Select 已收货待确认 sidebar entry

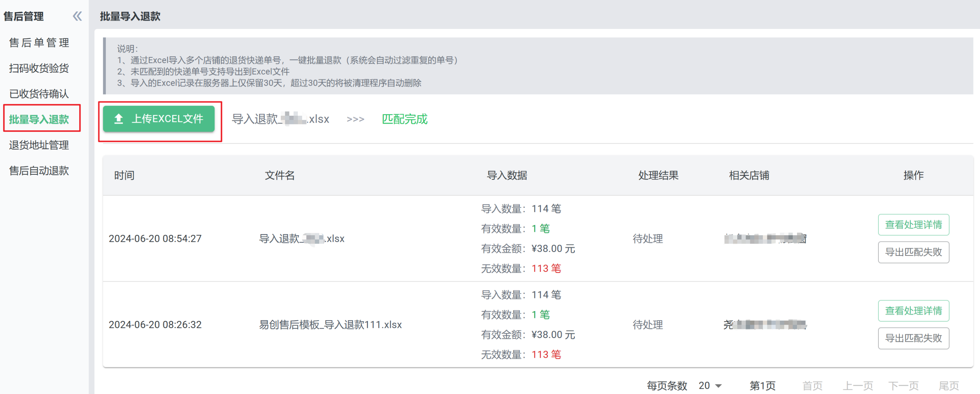39,94
